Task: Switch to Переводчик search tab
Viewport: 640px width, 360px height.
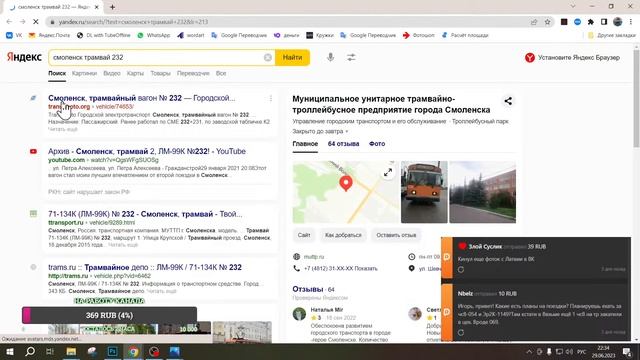Action: click(193, 73)
